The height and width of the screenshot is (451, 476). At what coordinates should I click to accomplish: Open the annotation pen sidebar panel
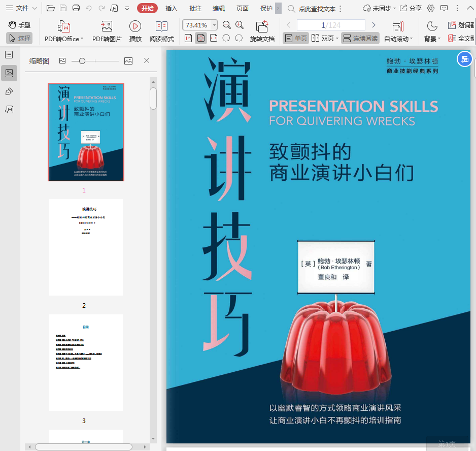[9, 91]
